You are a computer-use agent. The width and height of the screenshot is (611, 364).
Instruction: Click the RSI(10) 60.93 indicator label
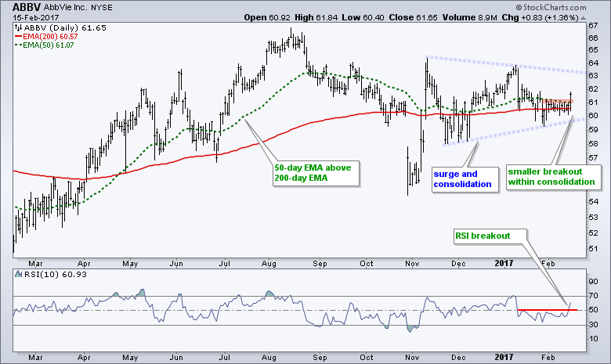coord(56,274)
